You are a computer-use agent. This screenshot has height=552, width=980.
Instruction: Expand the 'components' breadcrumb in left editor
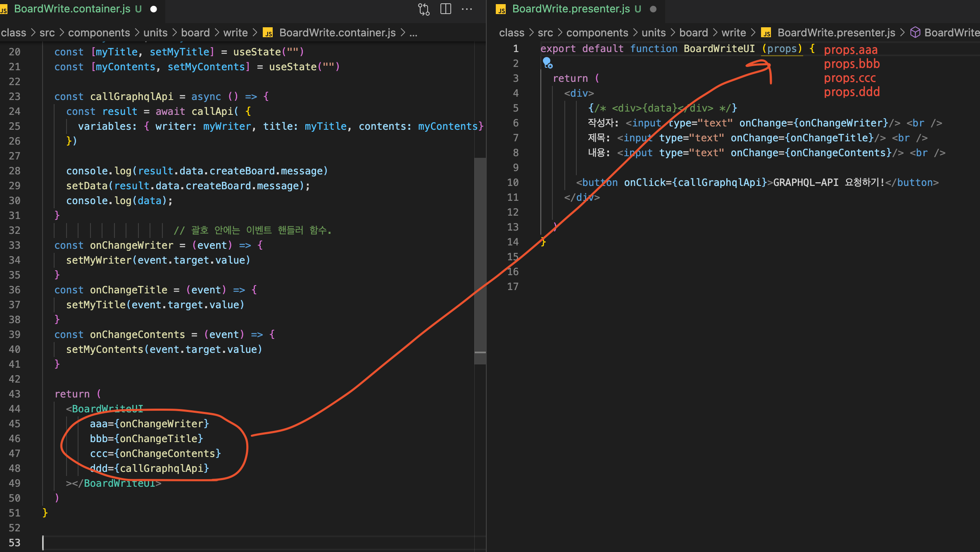click(x=99, y=33)
